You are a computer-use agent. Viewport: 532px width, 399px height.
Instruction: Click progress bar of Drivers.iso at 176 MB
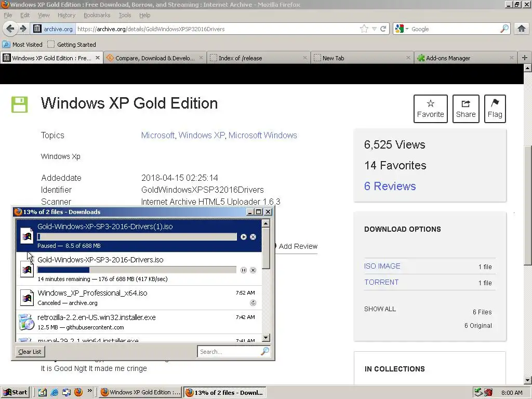pos(137,270)
